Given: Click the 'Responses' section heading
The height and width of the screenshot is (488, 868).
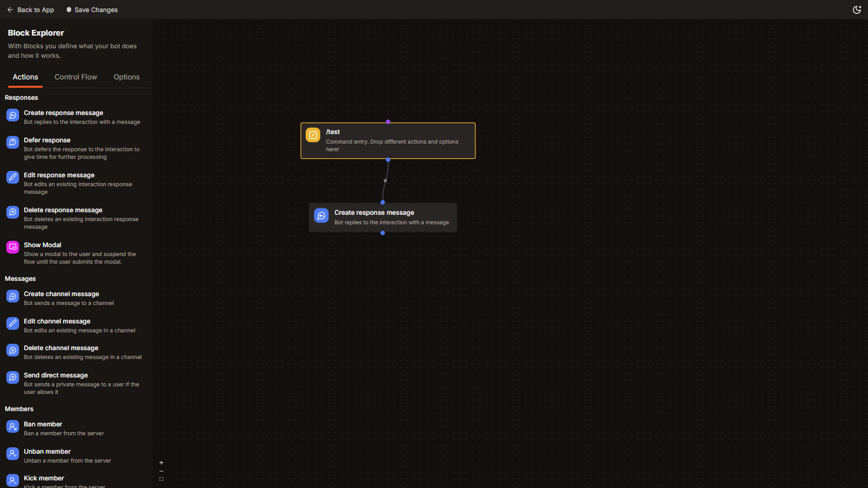Looking at the screenshot, I should (x=22, y=97).
